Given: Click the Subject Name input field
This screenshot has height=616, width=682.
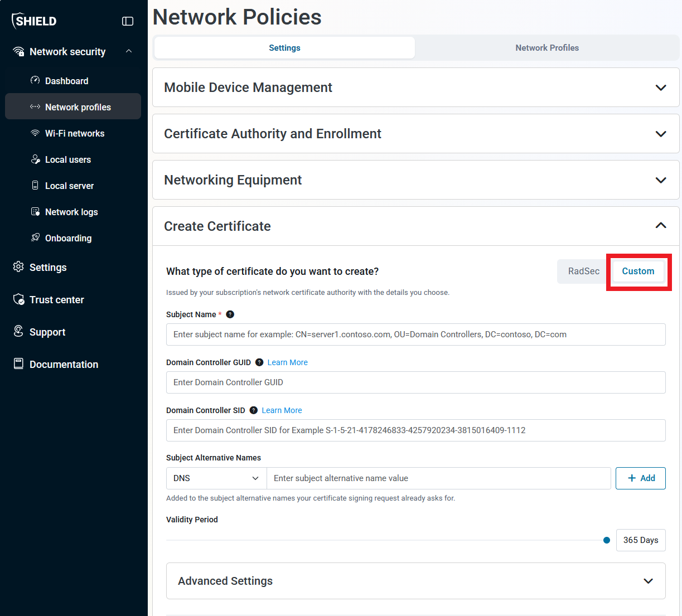Looking at the screenshot, I should click(415, 334).
